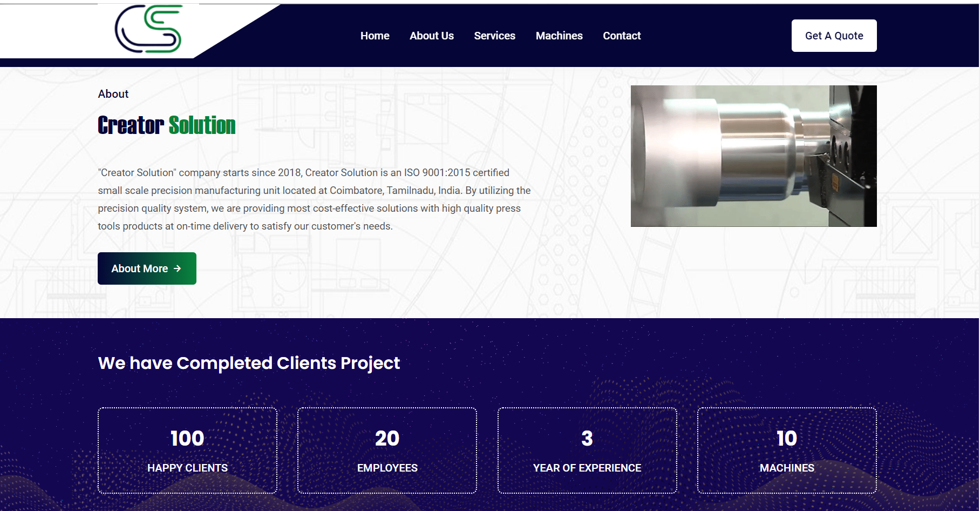Click the lathe machining image
The image size is (980, 511).
point(753,156)
